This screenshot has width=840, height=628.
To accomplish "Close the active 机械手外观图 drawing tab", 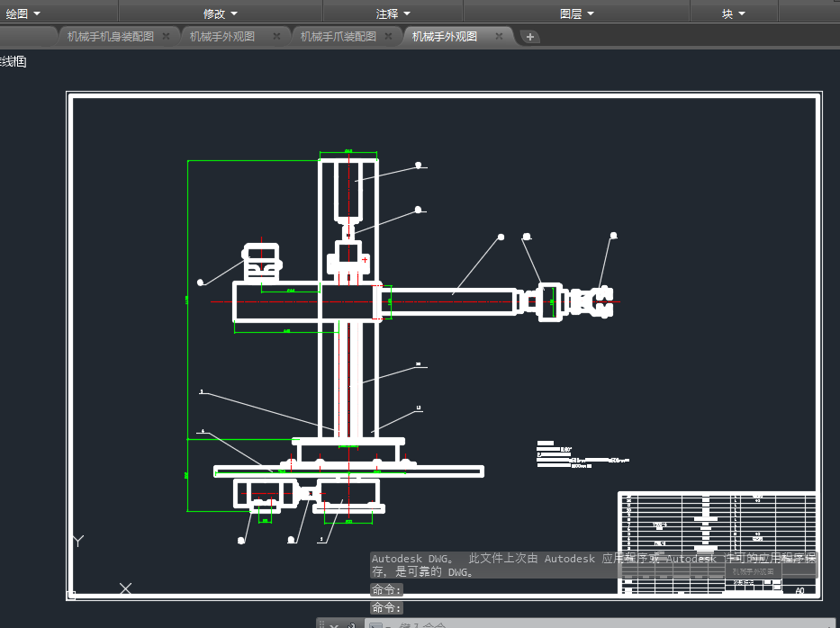I will pyautogui.click(x=499, y=36).
